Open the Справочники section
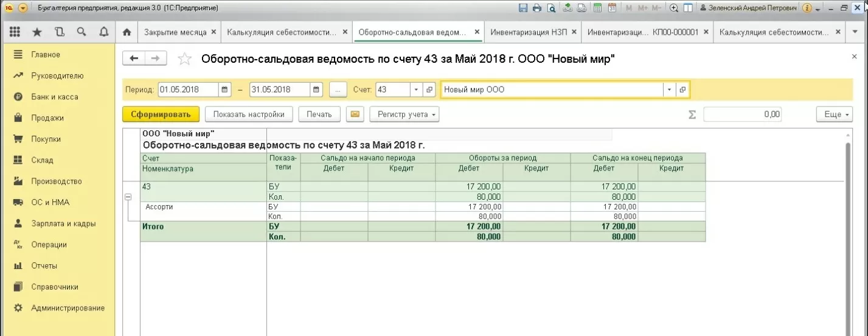 55,287
